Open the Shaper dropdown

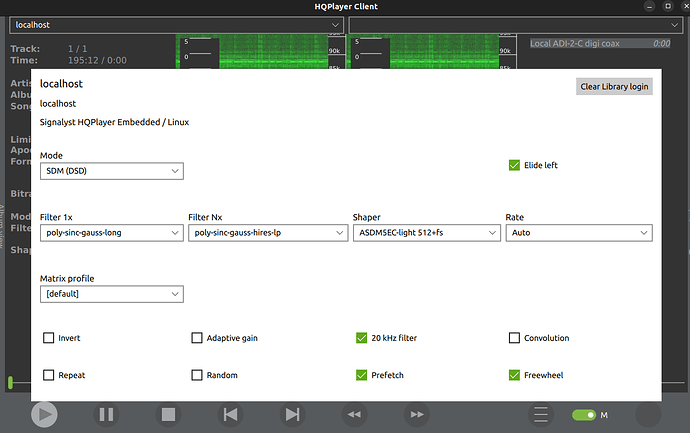426,233
